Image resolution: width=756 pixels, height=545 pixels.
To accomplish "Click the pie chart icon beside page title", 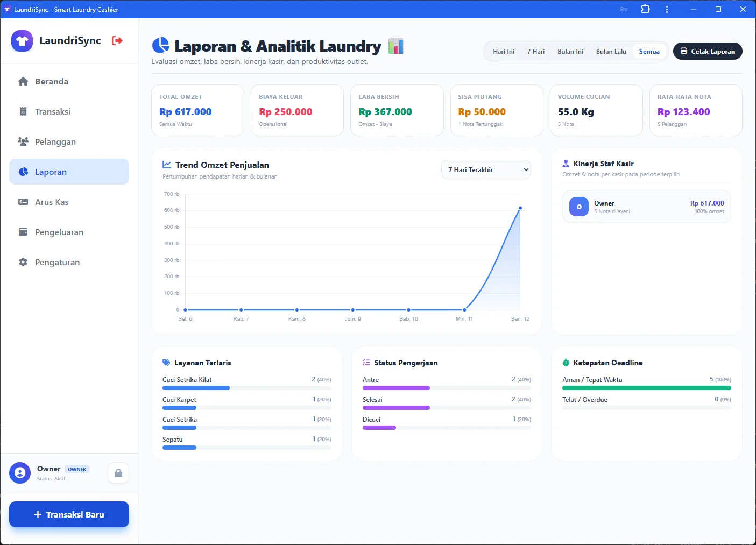I will point(160,46).
